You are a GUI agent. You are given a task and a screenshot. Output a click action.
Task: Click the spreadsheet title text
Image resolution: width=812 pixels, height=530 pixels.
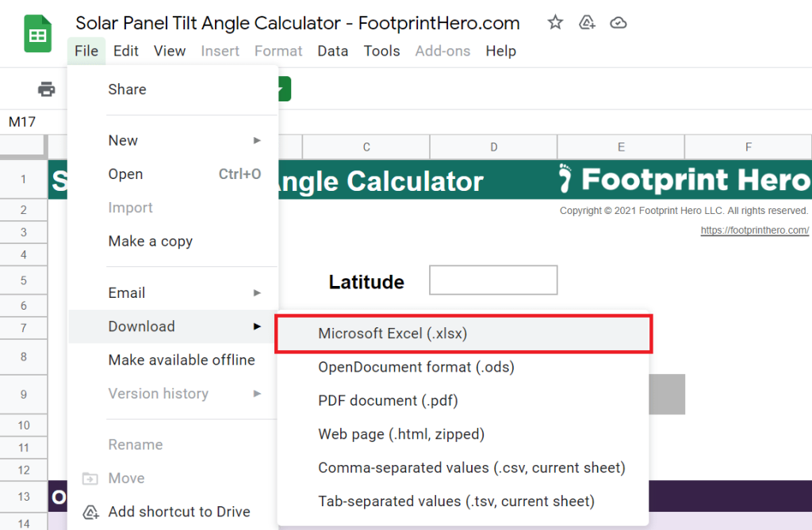(298, 23)
